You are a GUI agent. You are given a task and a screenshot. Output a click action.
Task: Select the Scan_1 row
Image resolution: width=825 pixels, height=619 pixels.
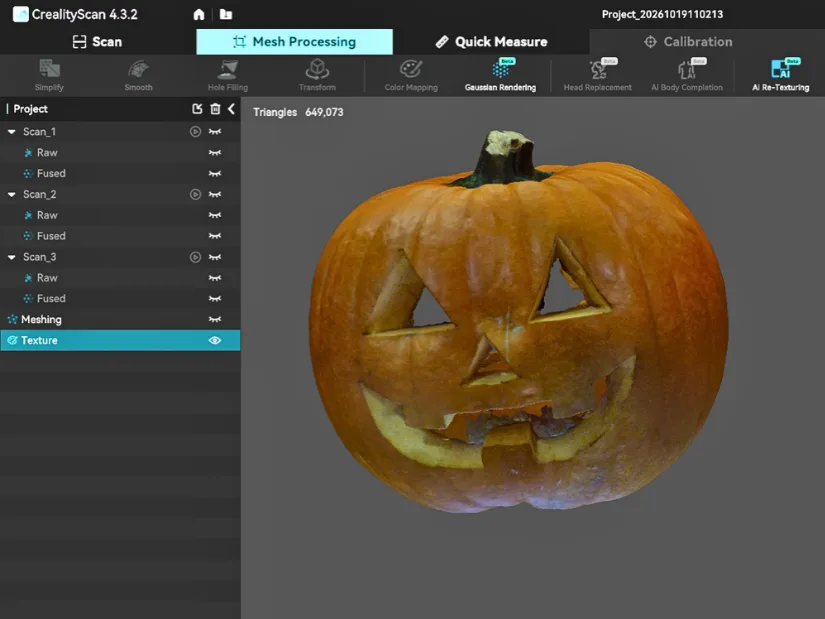click(120, 132)
